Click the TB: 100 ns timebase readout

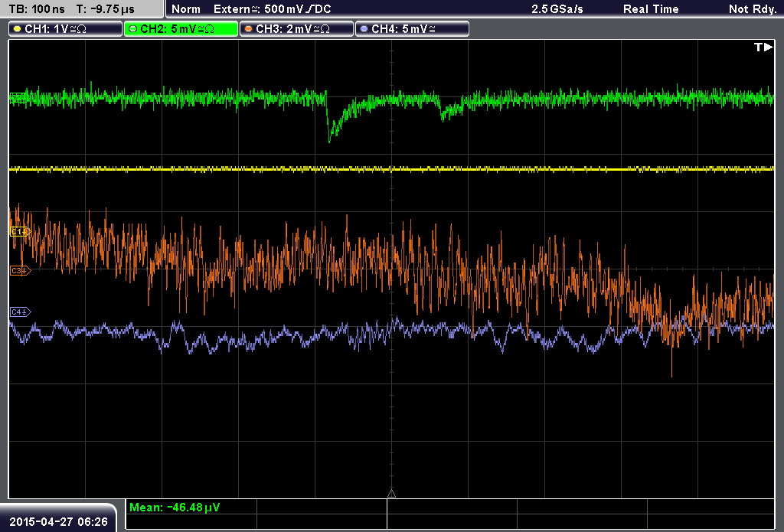37,9
